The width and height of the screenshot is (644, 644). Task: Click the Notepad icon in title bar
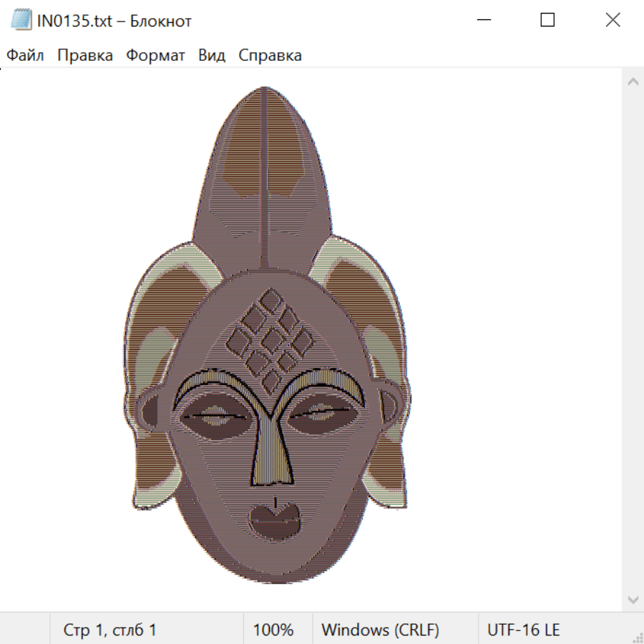[21, 20]
